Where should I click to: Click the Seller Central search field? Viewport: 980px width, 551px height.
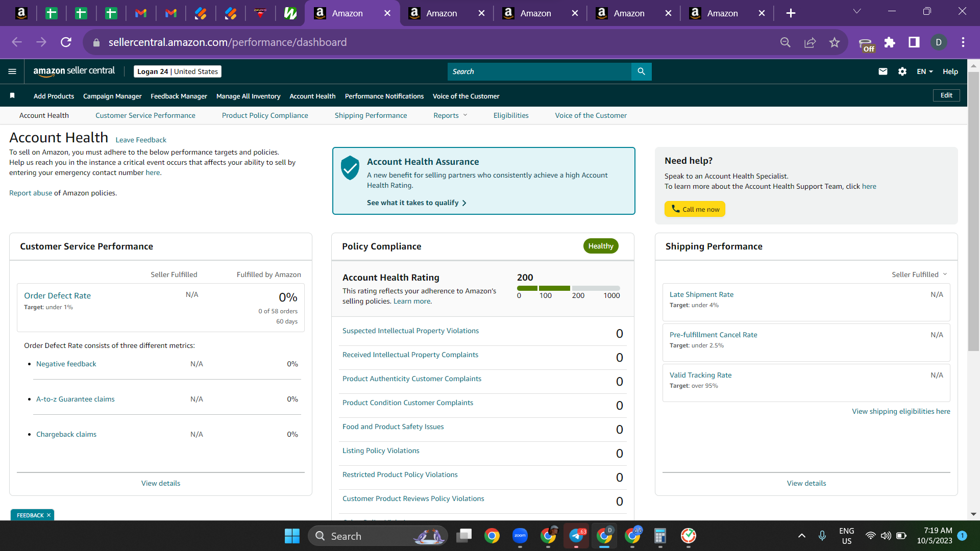coord(540,71)
